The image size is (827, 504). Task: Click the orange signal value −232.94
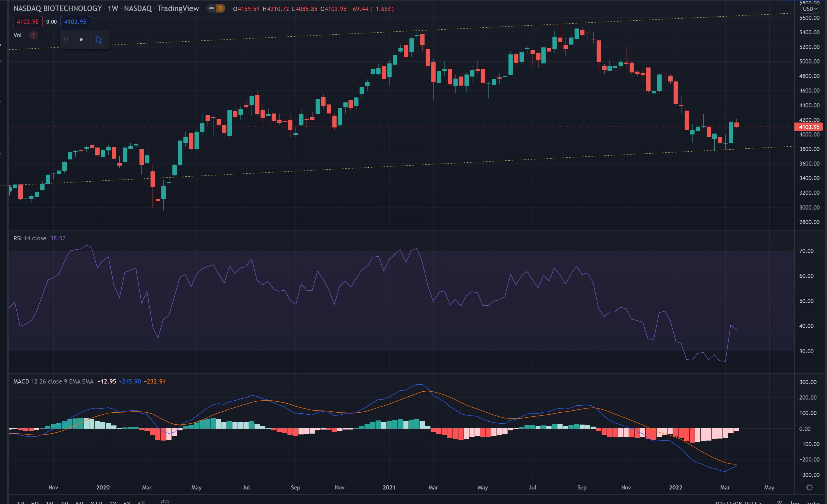click(x=155, y=381)
